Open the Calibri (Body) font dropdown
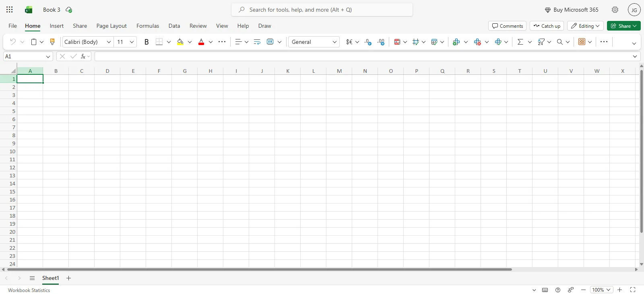This screenshot has height=294, width=644. tap(109, 42)
